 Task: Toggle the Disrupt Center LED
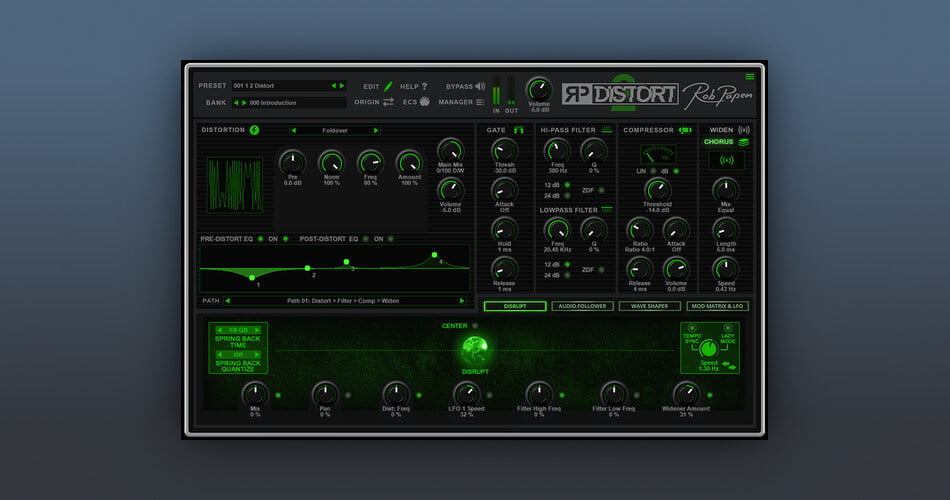(x=475, y=326)
